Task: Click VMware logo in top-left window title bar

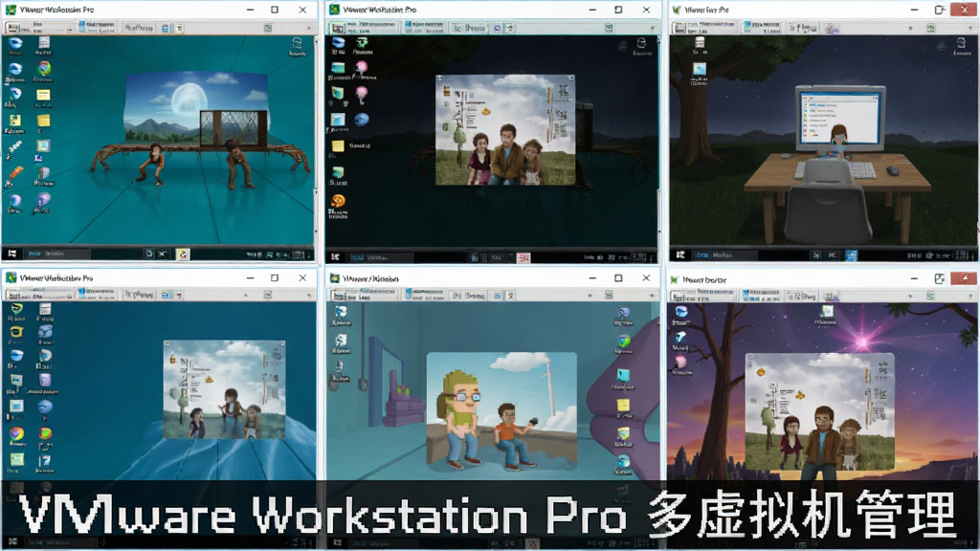Action: [x=11, y=10]
